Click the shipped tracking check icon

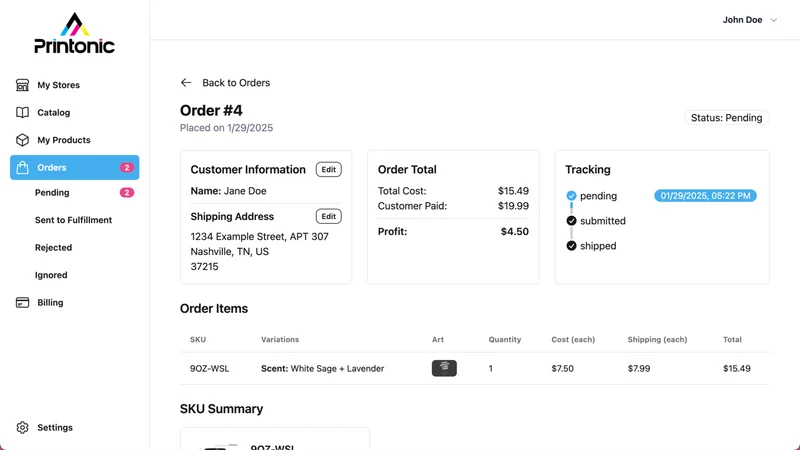click(x=571, y=246)
